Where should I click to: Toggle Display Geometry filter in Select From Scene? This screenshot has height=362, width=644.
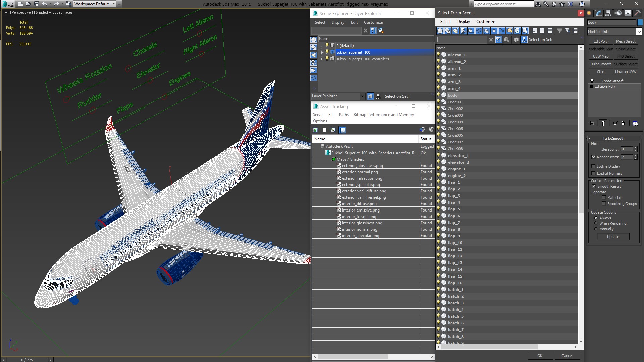coord(440,31)
